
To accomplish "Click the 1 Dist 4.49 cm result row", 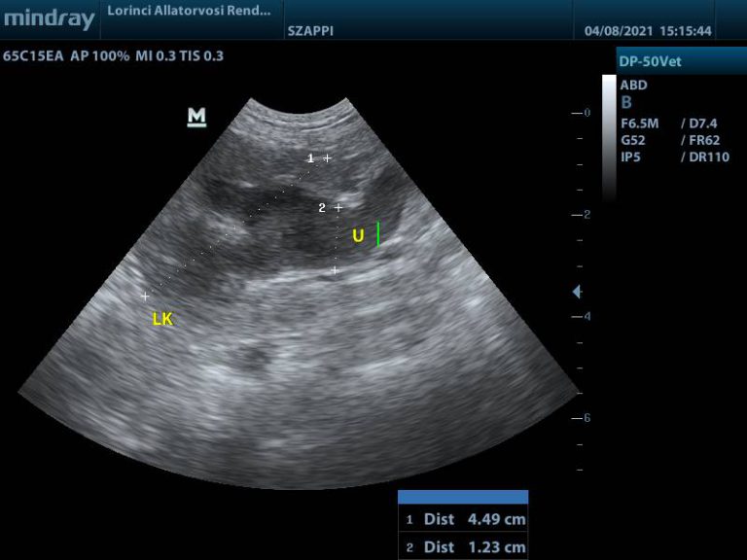I will tap(464, 519).
